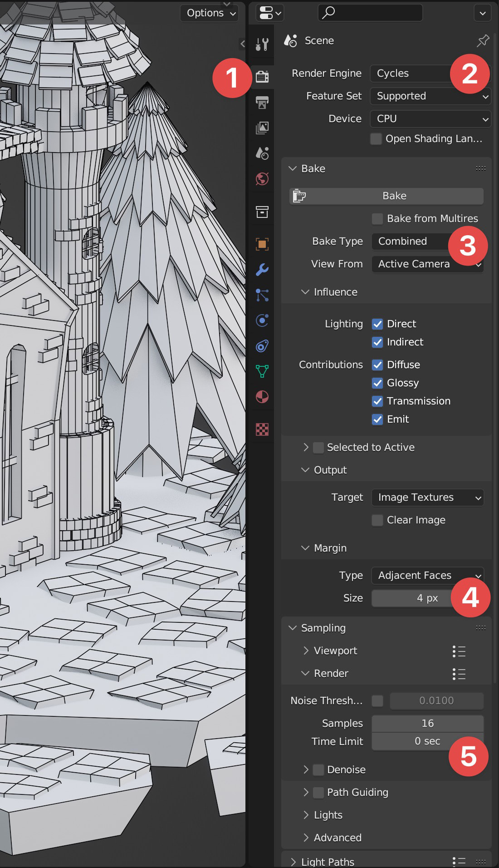Open the Object Data mesh tab
This screenshot has height=868, width=499.
262,371
